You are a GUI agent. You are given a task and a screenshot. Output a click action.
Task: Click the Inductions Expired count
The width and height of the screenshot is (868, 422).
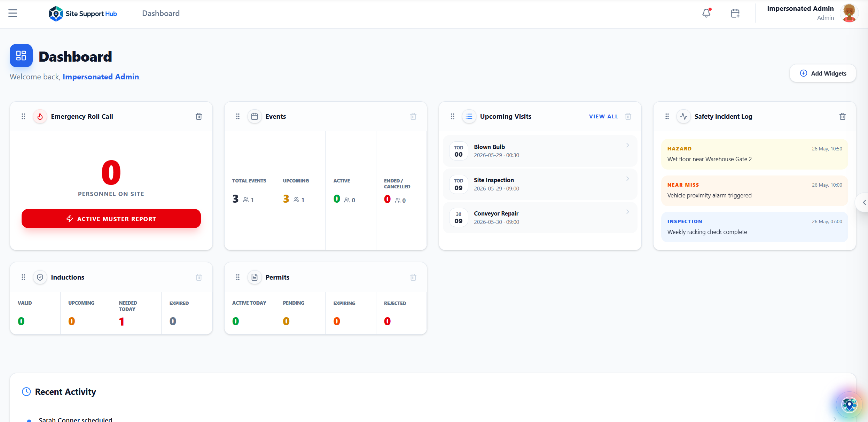pos(173,321)
